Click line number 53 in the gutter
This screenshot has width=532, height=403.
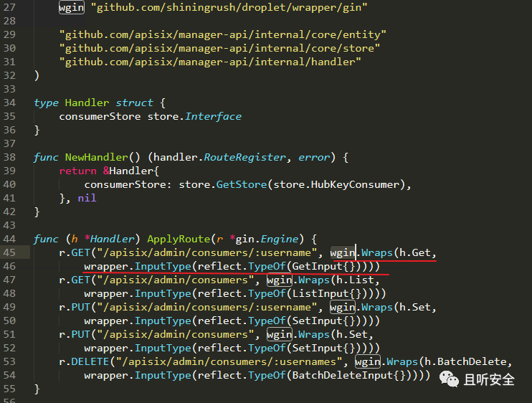coord(9,361)
